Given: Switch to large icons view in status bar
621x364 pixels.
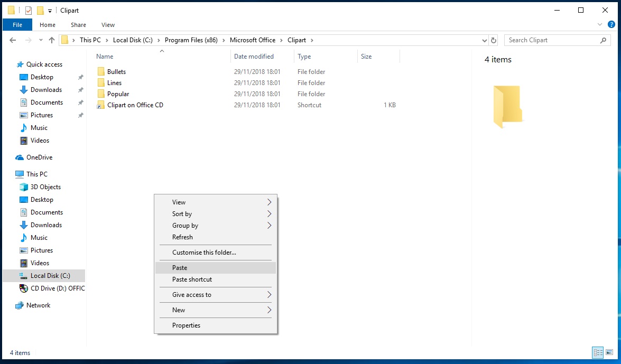Looking at the screenshot, I should pyautogui.click(x=609, y=352).
